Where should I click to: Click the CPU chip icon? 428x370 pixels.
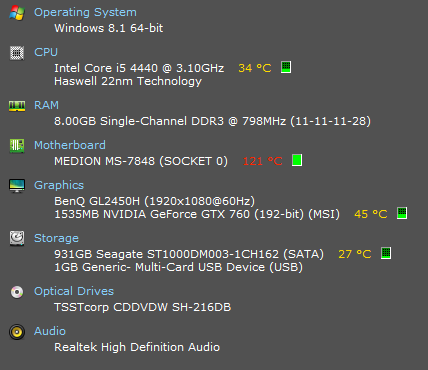(17, 53)
